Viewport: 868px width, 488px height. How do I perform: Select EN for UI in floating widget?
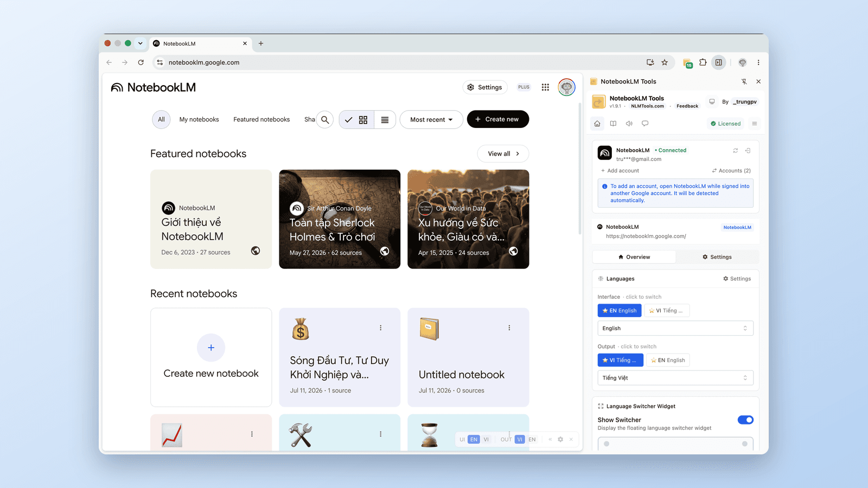[x=474, y=440]
